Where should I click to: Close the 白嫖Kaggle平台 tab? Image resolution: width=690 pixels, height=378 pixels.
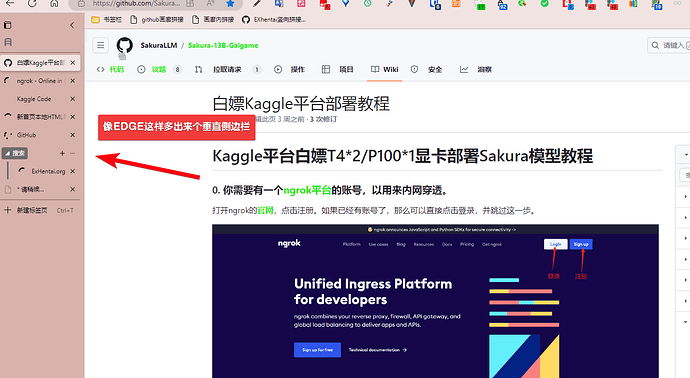(73, 62)
